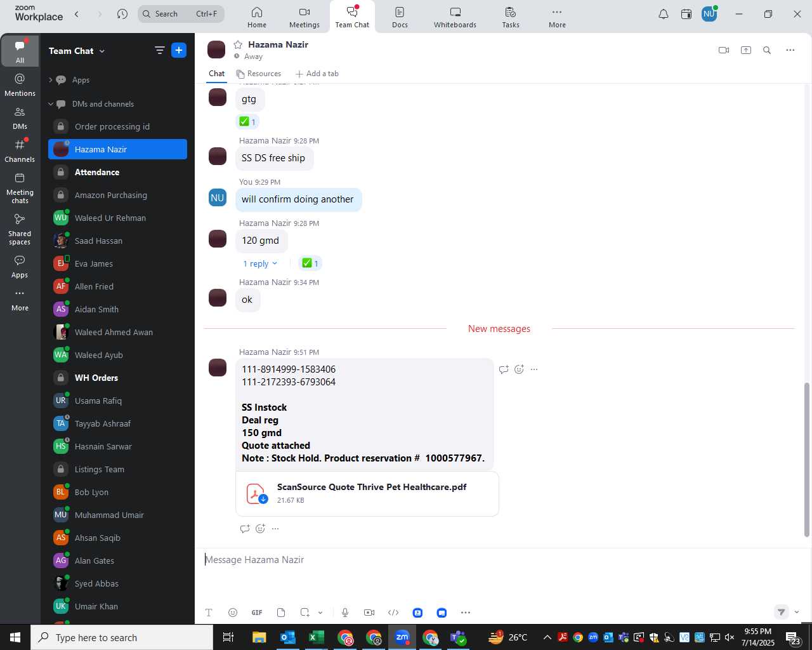Attach a file using composer file icon

281,613
